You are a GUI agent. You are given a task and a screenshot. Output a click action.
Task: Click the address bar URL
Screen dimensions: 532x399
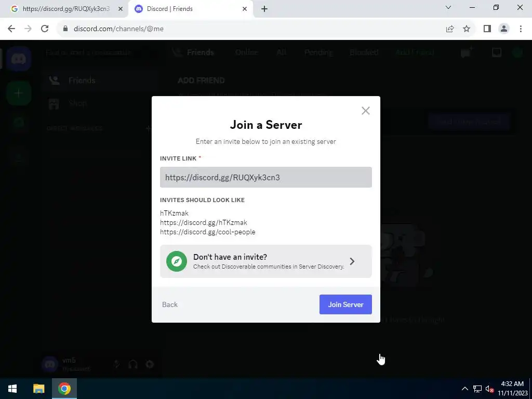click(x=118, y=29)
